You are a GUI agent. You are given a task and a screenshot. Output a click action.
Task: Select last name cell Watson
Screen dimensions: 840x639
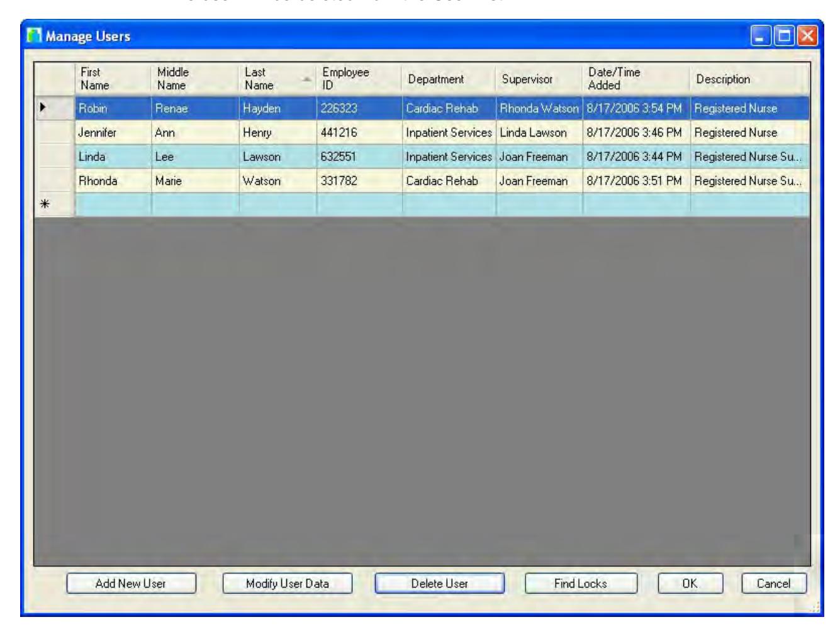point(278,181)
